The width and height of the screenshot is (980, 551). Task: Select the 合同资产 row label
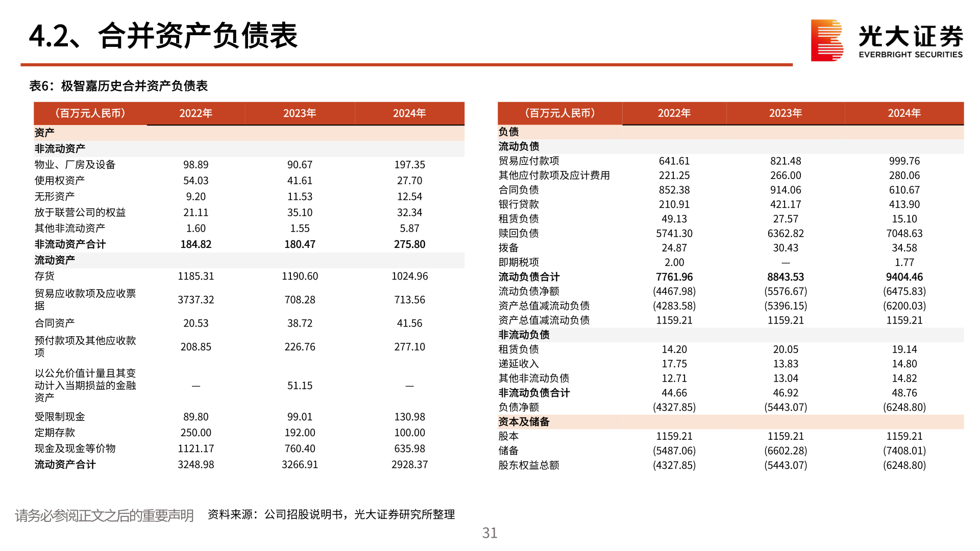point(55,323)
